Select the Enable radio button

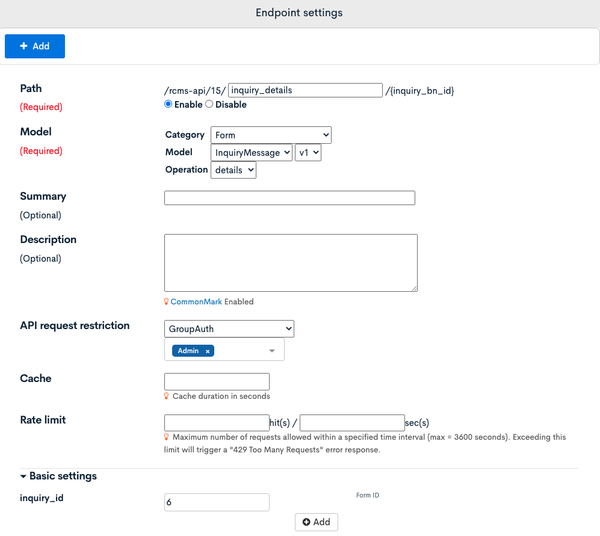[x=168, y=104]
